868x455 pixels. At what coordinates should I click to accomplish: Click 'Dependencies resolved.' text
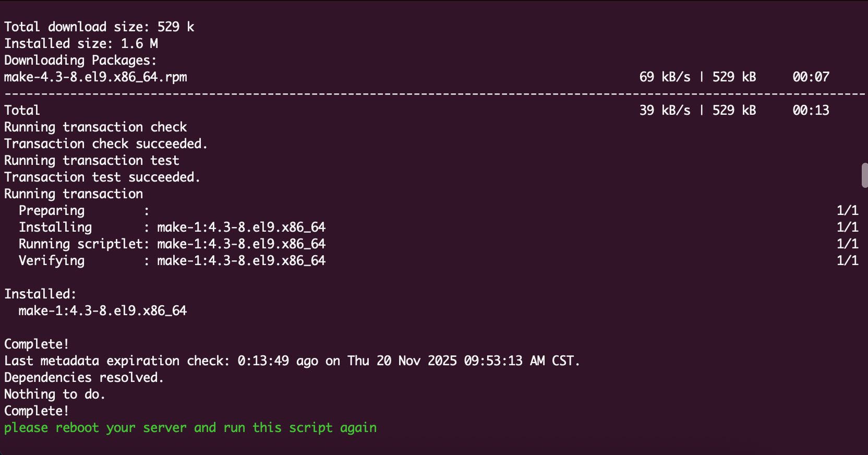84,378
